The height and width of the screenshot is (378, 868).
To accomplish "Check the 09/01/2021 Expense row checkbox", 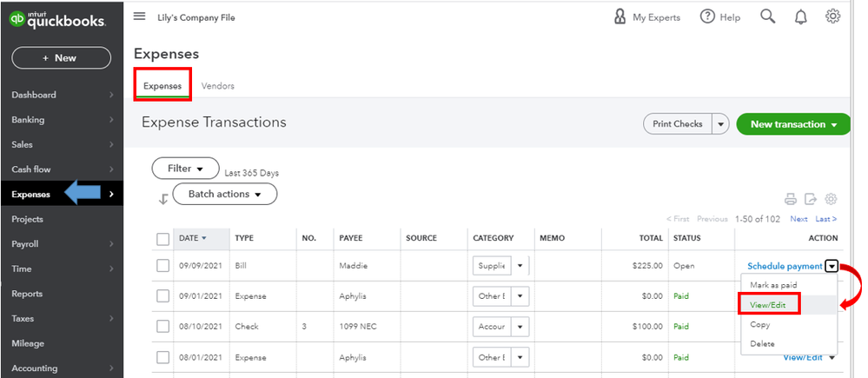I will (162, 296).
